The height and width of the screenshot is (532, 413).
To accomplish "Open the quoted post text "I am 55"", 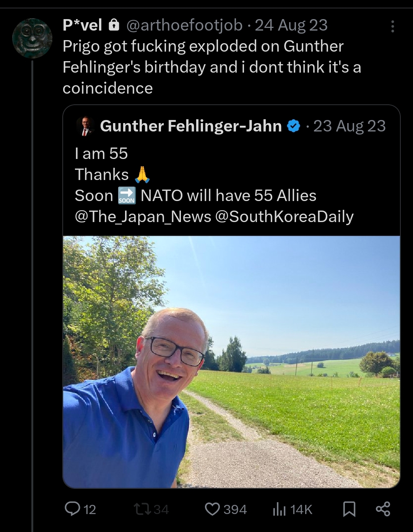I will tap(101, 154).
